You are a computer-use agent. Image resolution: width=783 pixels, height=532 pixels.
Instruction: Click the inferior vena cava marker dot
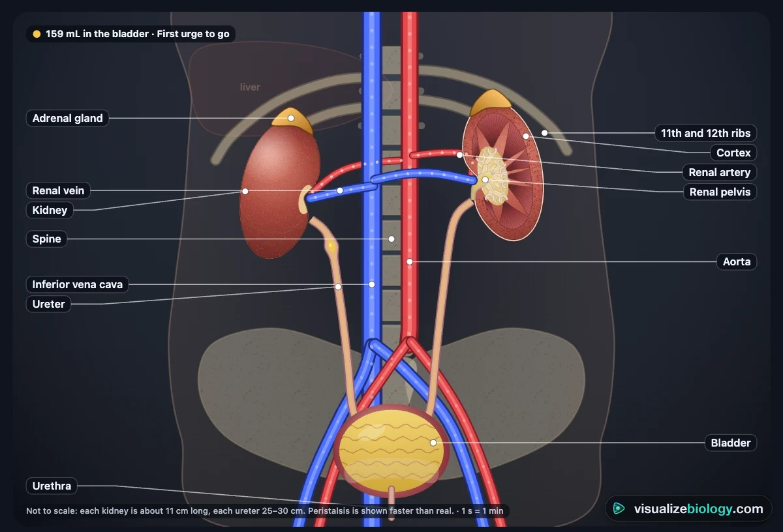pos(372,284)
